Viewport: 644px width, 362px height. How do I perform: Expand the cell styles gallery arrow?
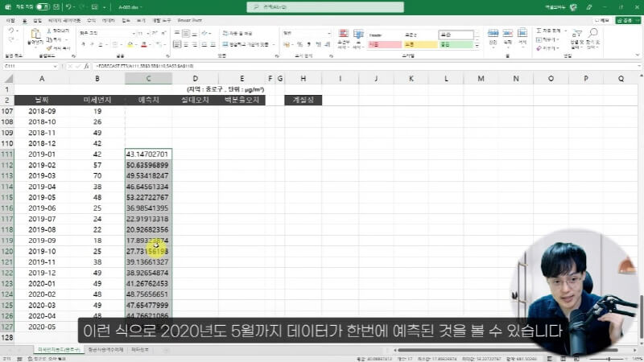pos(477,47)
